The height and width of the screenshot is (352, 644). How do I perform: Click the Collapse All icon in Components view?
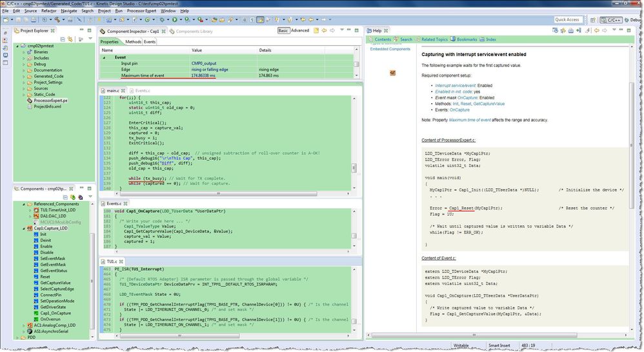coord(65,197)
